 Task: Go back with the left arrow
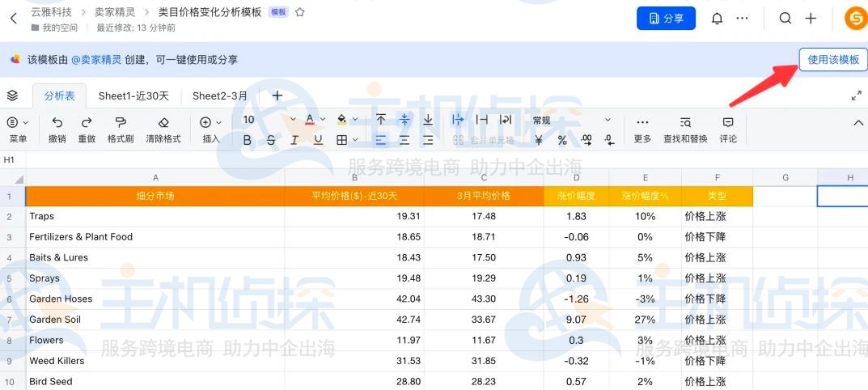14,19
